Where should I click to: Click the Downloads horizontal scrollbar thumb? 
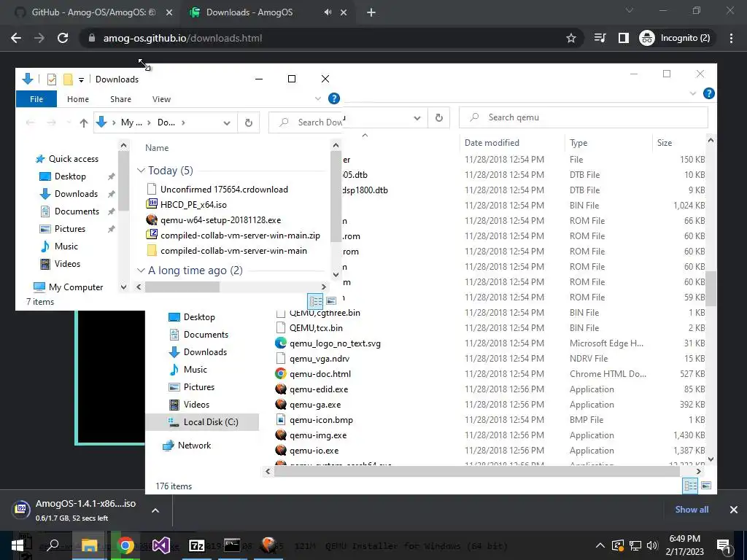pos(182,287)
